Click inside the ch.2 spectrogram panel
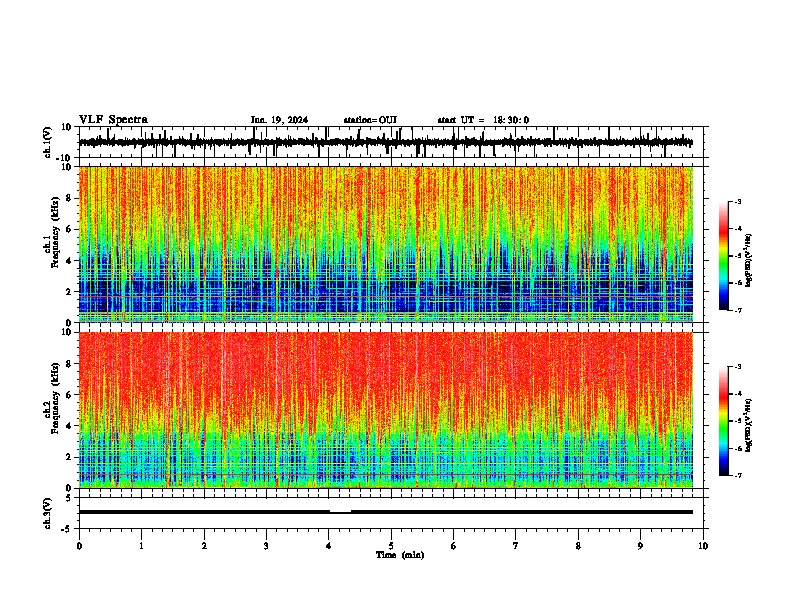The image size is (792, 612). tap(391, 410)
